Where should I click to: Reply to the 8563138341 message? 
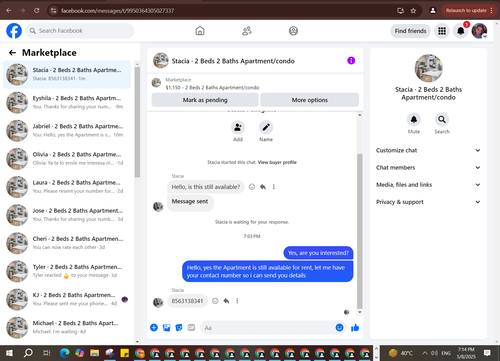tap(226, 301)
